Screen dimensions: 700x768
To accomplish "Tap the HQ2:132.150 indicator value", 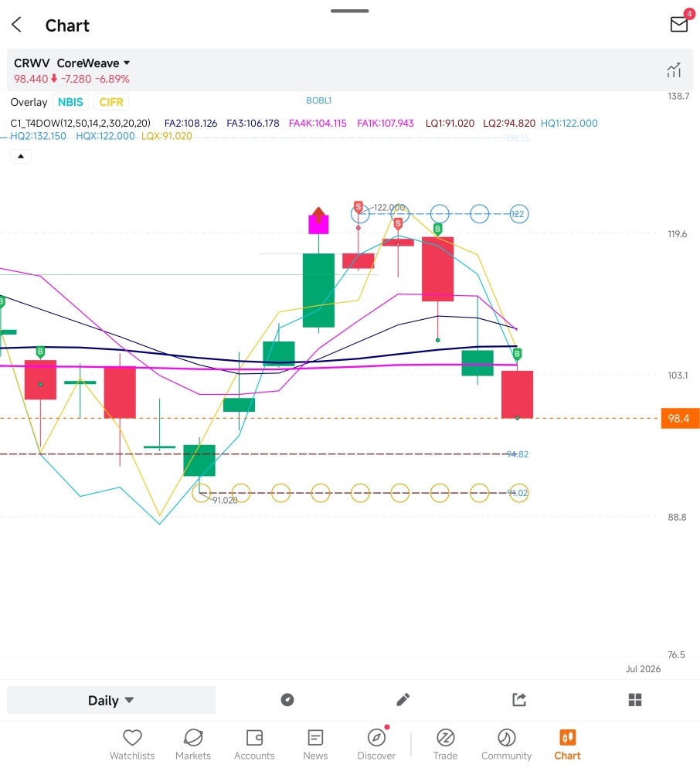I will [38, 136].
